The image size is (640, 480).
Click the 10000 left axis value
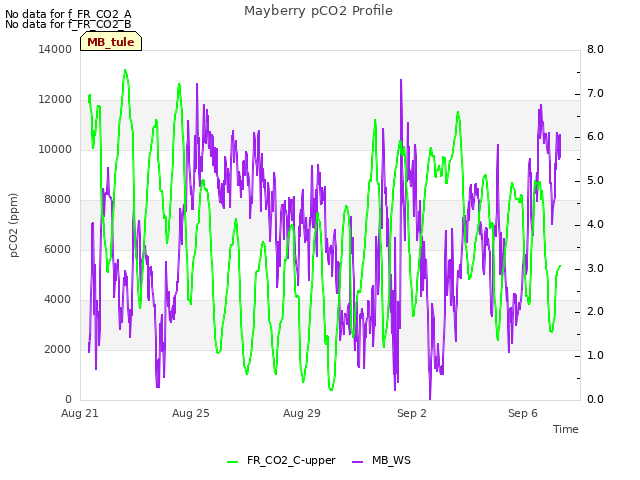click(x=55, y=150)
